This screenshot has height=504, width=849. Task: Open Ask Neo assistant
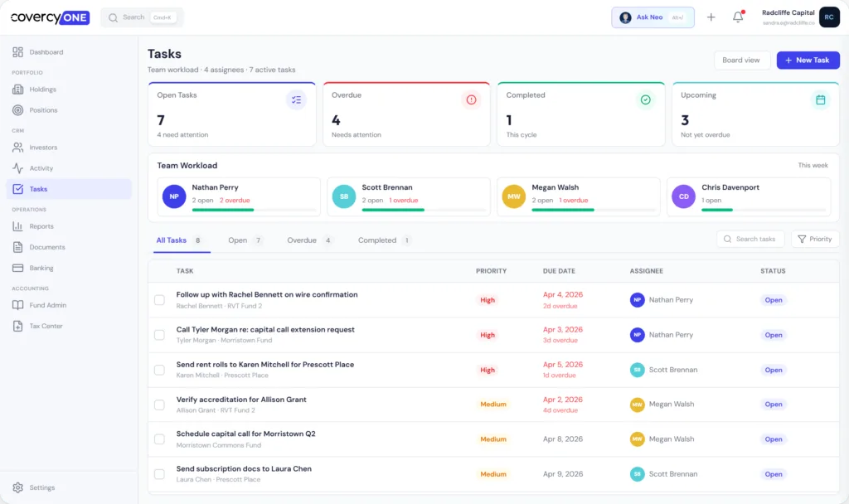pos(653,17)
